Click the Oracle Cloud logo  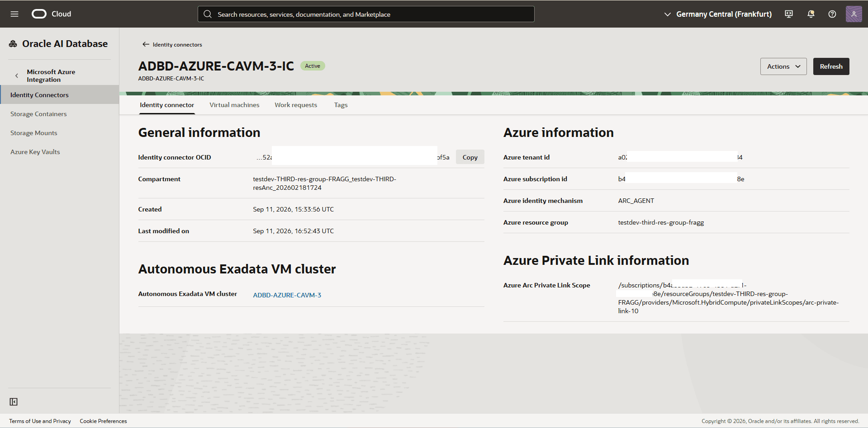pos(51,14)
